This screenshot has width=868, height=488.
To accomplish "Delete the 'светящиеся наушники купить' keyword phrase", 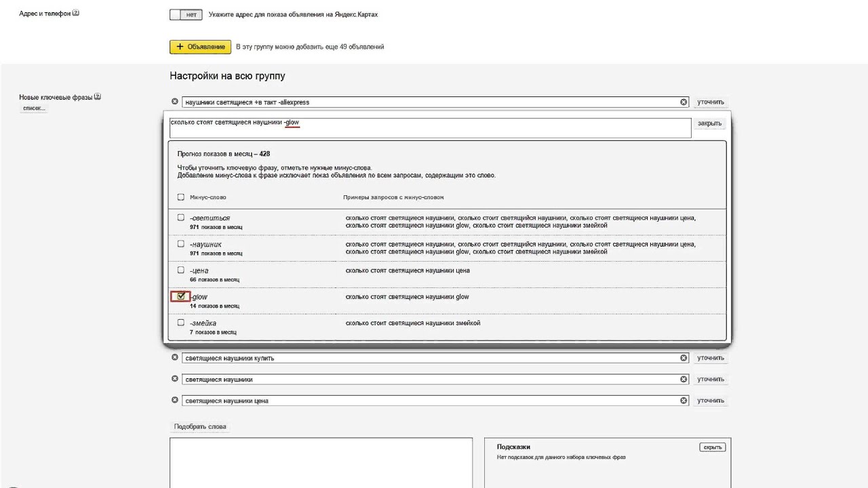I will (x=175, y=357).
